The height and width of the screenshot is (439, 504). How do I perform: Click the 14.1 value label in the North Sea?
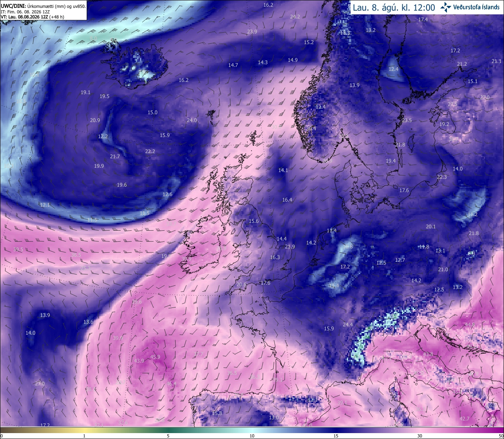coord(283,170)
